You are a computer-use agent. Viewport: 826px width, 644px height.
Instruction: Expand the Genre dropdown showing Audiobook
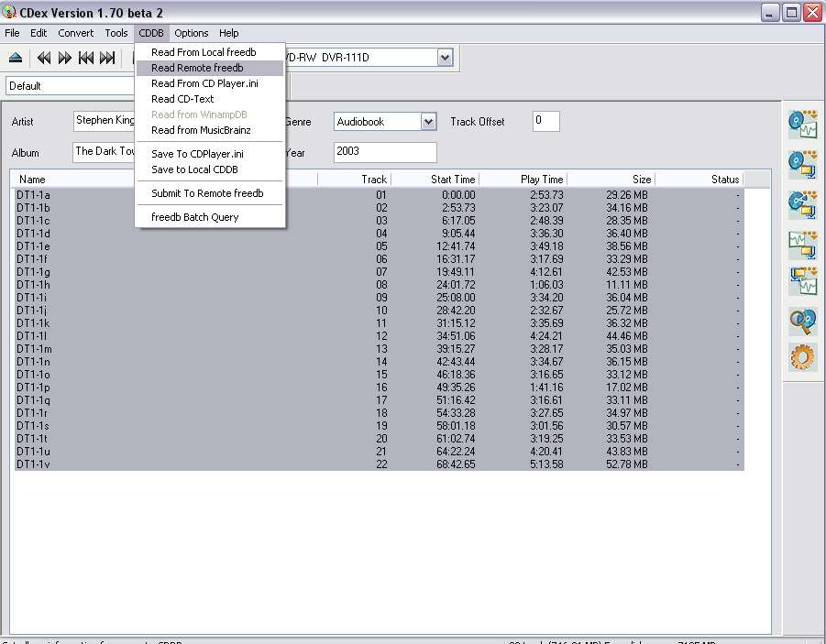coord(428,122)
